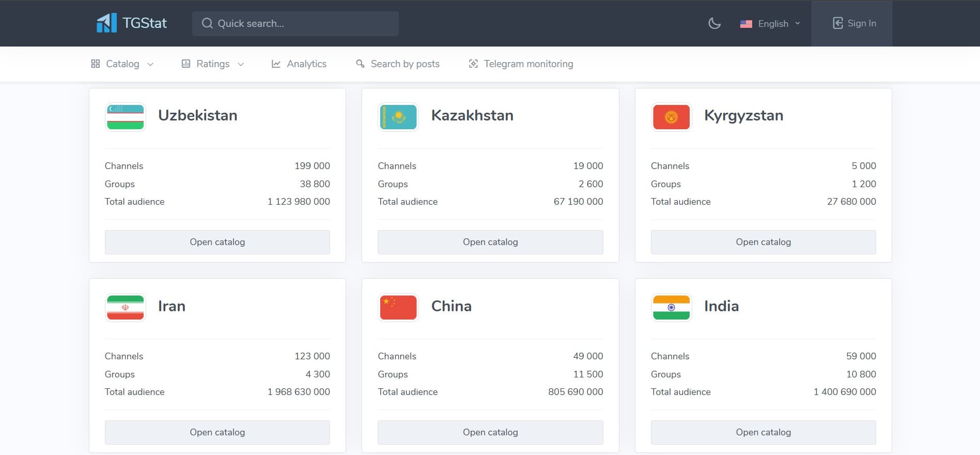Click the magnifier icon in the search bar

tap(207, 23)
